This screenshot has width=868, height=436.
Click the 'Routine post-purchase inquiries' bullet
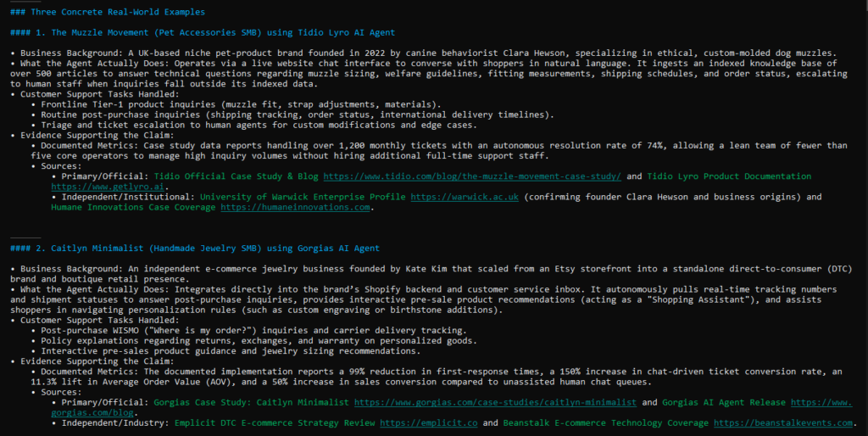[x=292, y=115]
